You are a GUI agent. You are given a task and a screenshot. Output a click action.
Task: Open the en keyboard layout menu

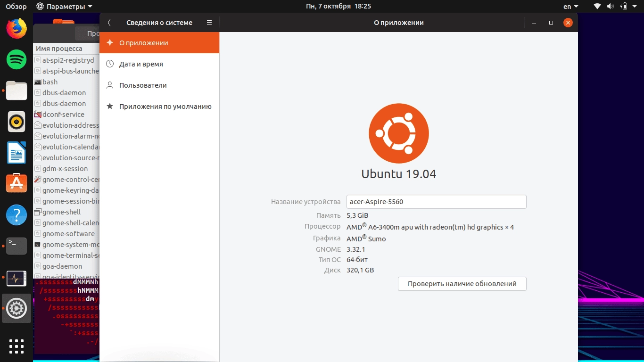coord(570,7)
